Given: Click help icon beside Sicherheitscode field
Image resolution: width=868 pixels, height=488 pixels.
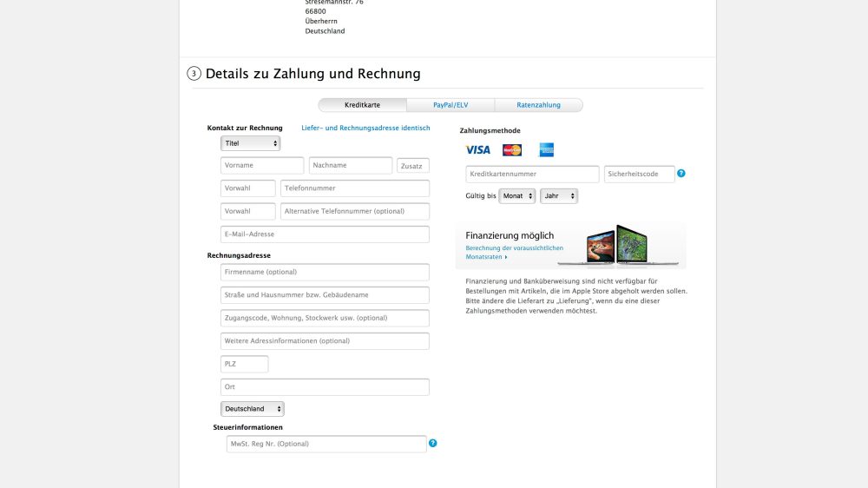Looking at the screenshot, I should [681, 174].
